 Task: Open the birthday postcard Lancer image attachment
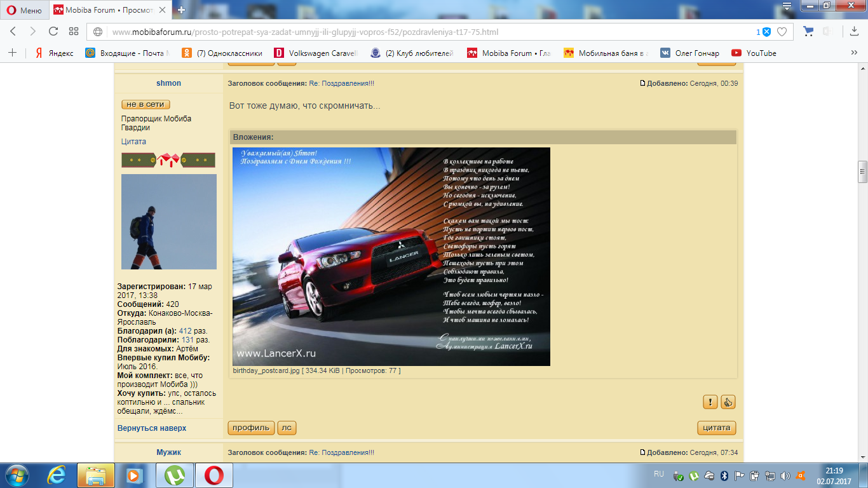point(391,257)
